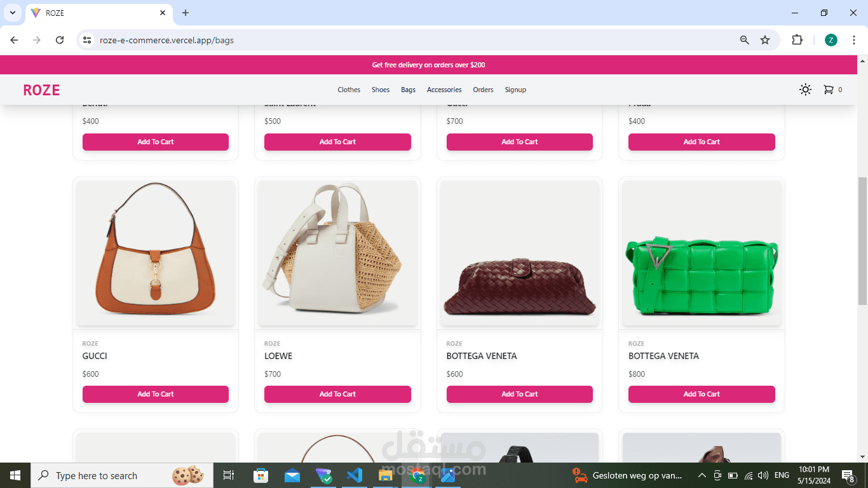Image resolution: width=868 pixels, height=488 pixels.
Task: Open the Clothes category
Action: click(x=349, y=90)
